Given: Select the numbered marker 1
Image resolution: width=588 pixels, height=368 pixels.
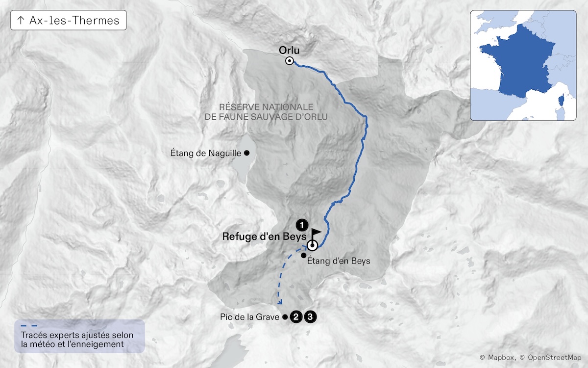Looking at the screenshot, I should pos(303,225).
